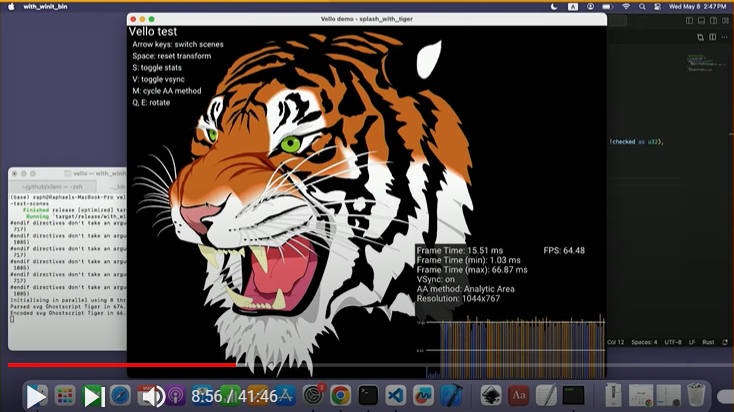Select language mode Rust in status bar
This screenshot has height=412, width=734.
point(708,342)
